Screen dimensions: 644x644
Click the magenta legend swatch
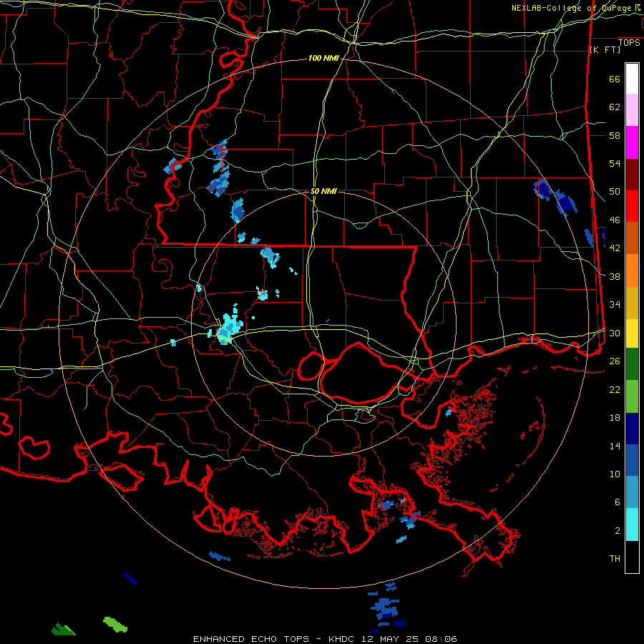coord(632,142)
